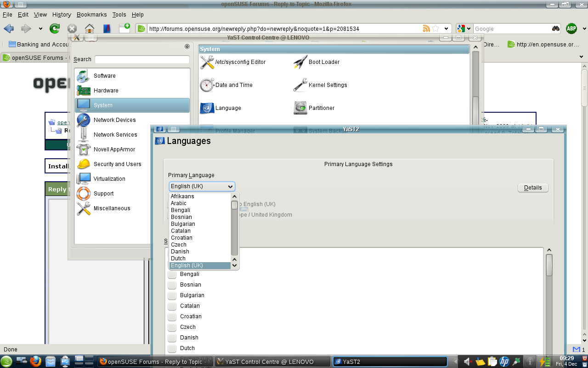Check the Czech secondary language checkbox
The image size is (588, 368).
pyautogui.click(x=172, y=327)
